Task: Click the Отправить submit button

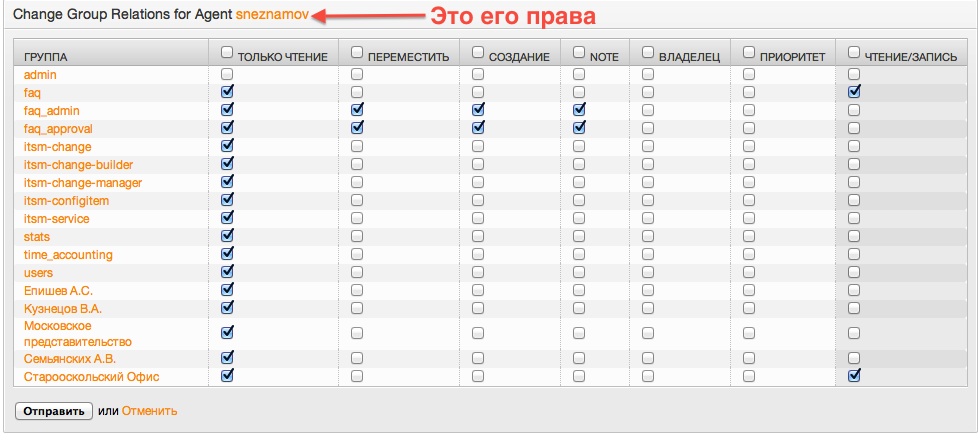Action: pyautogui.click(x=54, y=411)
